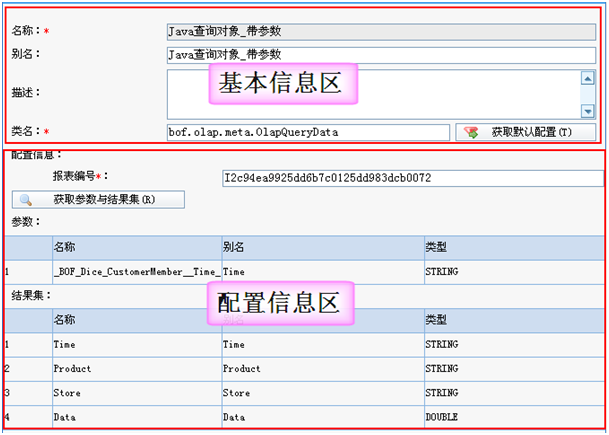Click the Time alias cell in parameter row
Screen dimensions: 609x435
323,272
